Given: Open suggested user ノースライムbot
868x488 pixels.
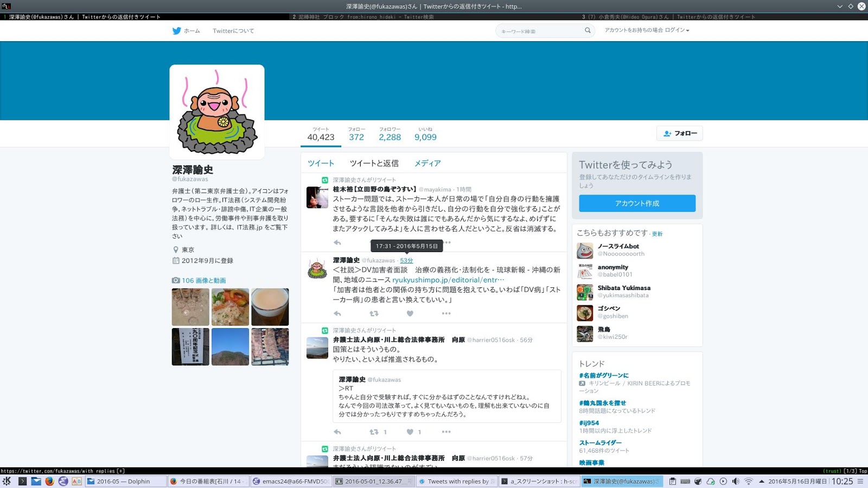Looking at the screenshot, I should (618, 246).
